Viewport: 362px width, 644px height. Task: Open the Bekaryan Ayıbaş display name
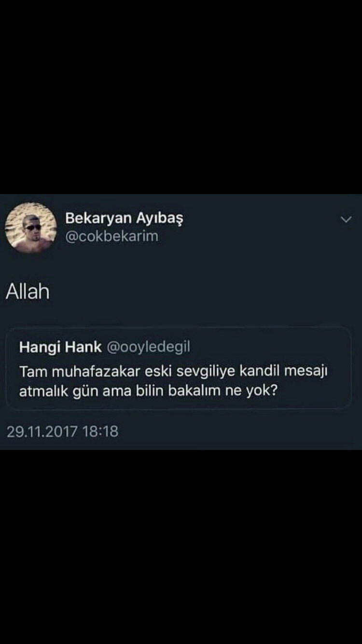click(x=124, y=219)
